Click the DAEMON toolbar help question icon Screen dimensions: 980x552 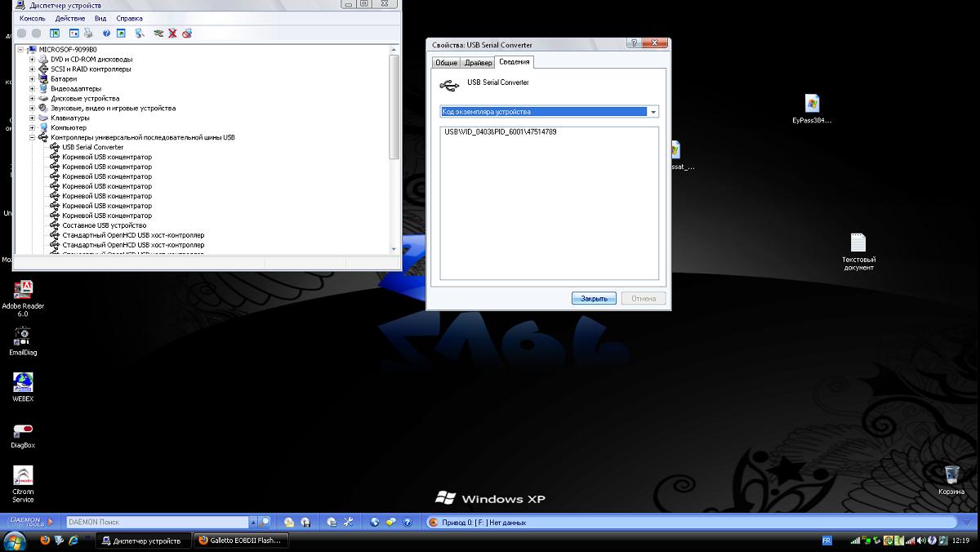[x=408, y=522]
